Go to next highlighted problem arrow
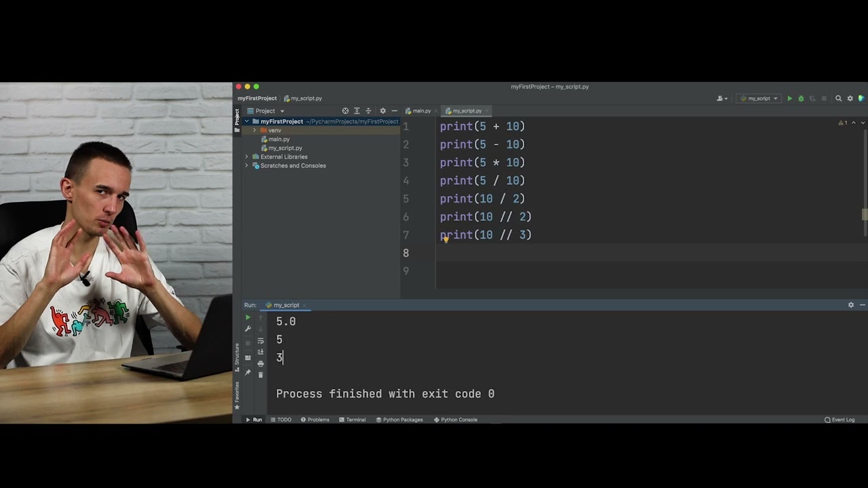This screenshot has height=488, width=868. click(x=863, y=123)
